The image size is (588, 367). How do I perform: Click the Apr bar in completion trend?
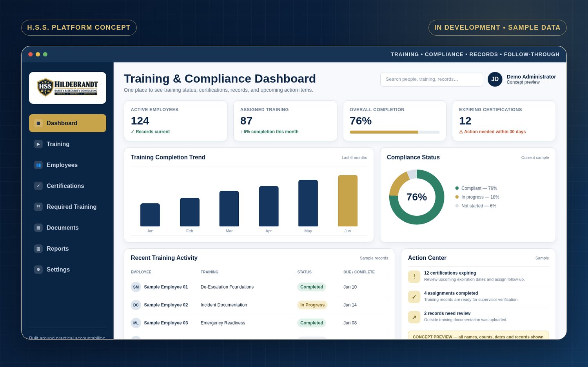269,206
